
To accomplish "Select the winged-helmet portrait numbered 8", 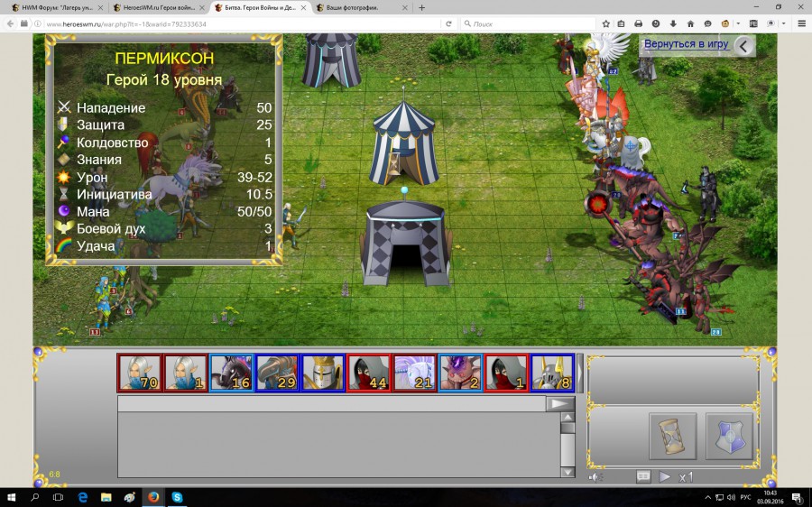I will coord(552,373).
